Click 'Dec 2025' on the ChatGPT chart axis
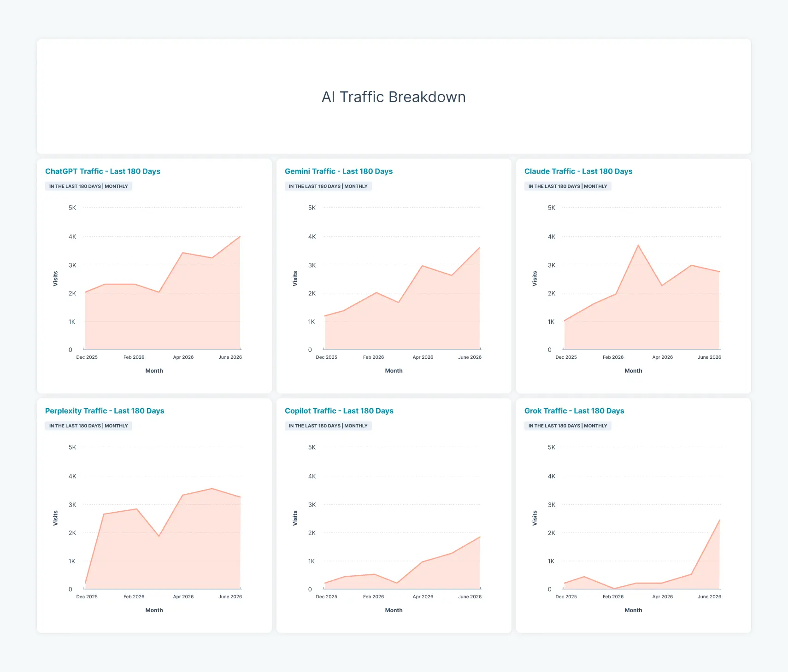Viewport: 788px width, 672px height. 87,357
